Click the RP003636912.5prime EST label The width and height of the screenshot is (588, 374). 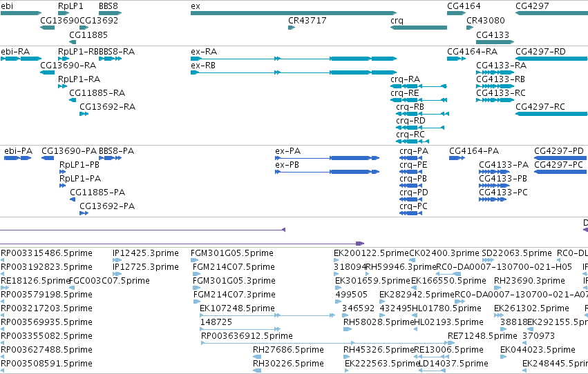click(x=247, y=335)
